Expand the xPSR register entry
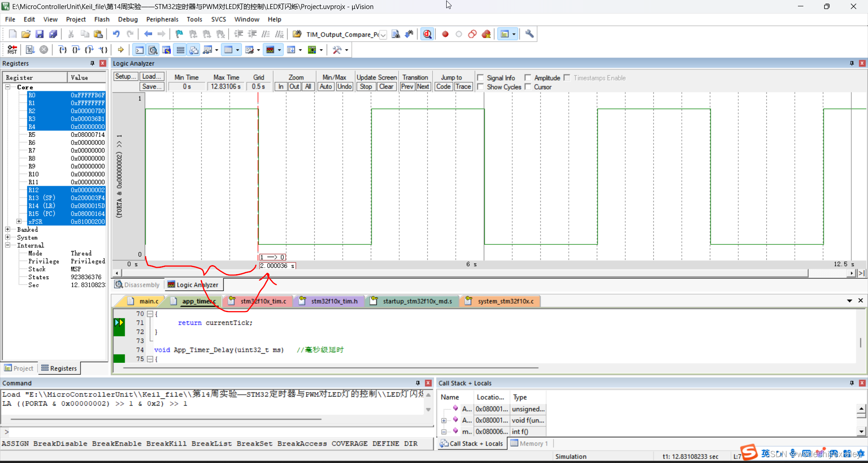868x463 pixels. (19, 221)
